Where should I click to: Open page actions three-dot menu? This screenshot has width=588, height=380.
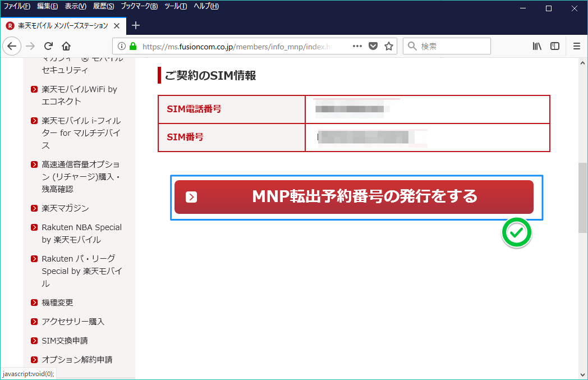357,46
